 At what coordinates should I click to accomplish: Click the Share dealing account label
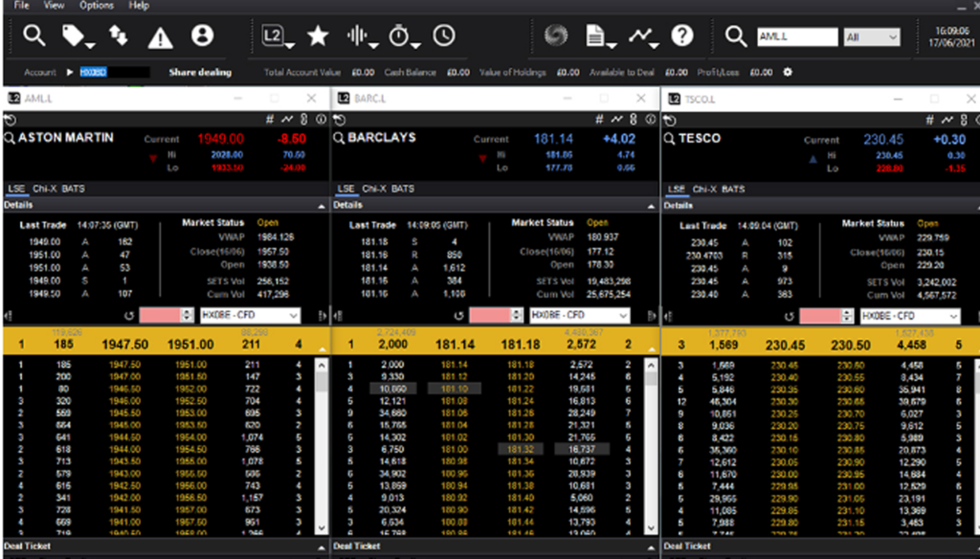(200, 72)
